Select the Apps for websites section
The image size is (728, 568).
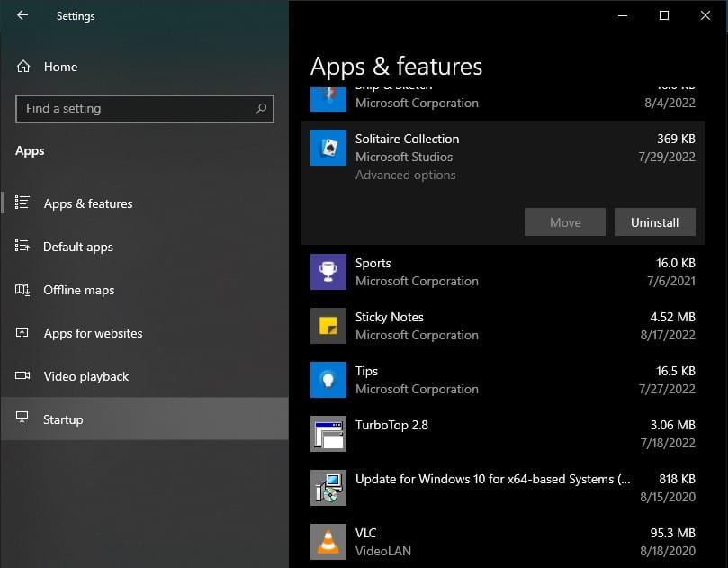(x=93, y=333)
